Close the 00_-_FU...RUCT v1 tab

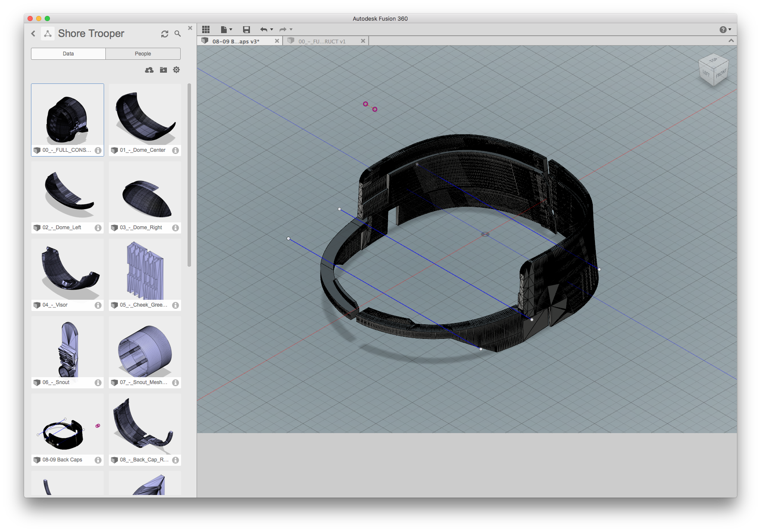363,41
